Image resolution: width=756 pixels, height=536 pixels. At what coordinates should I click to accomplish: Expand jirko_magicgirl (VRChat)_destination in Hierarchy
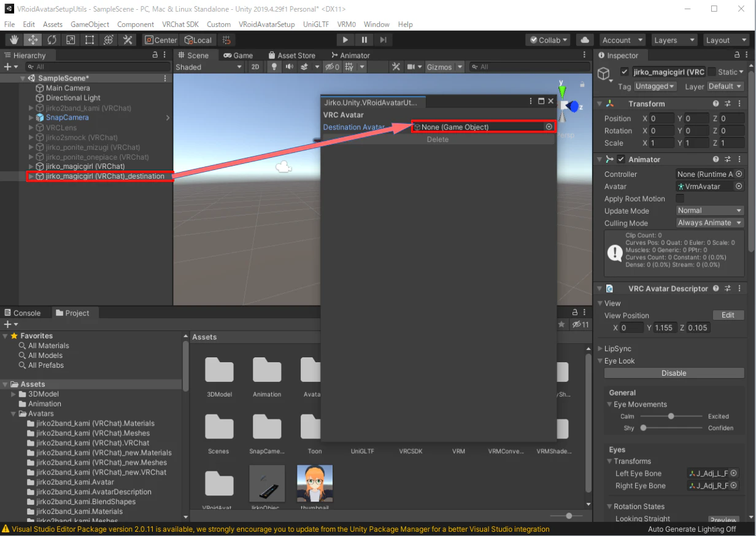click(31, 176)
